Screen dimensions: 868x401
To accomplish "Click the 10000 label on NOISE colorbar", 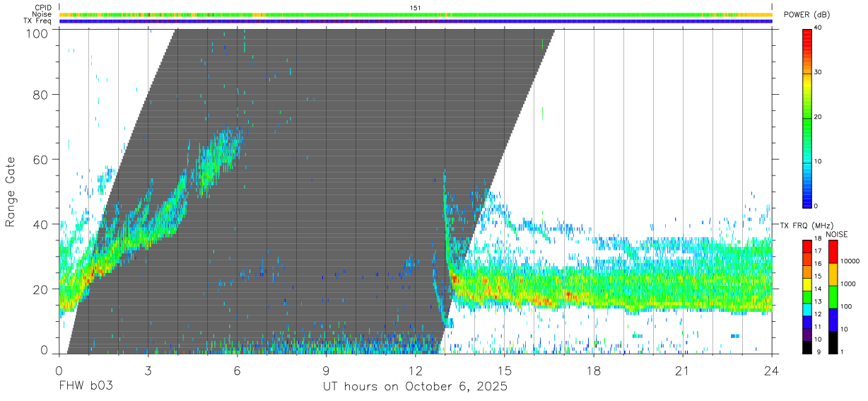I will (850, 261).
